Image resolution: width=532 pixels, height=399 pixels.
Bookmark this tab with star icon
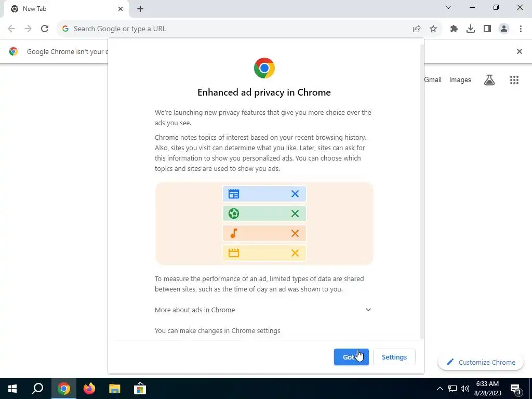[433, 29]
